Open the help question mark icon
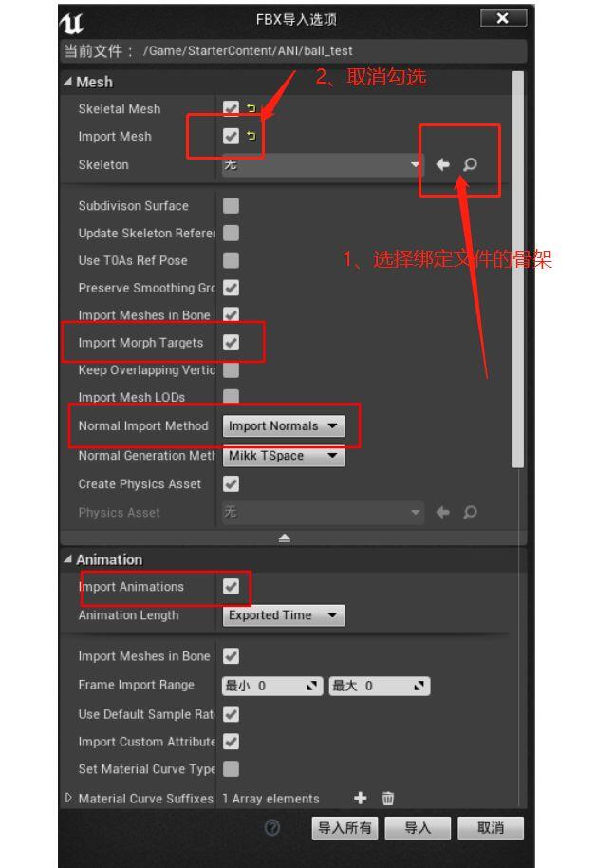Image resolution: width=596 pixels, height=868 pixels. coord(272,827)
